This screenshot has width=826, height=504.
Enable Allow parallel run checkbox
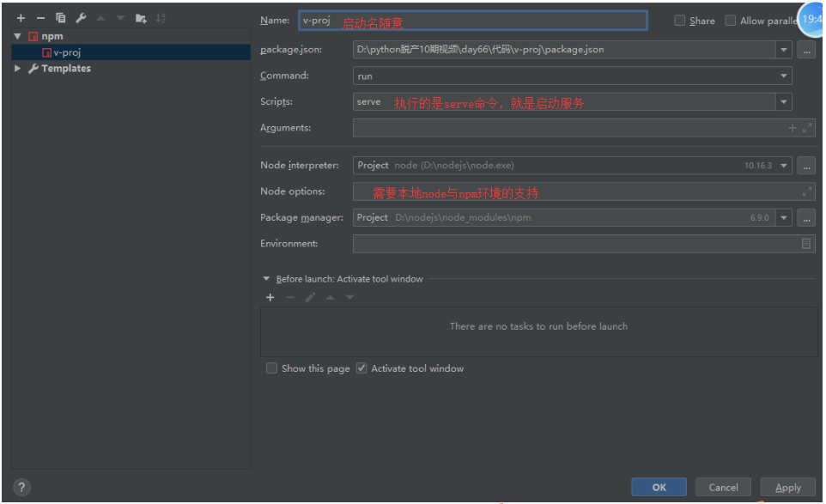click(731, 21)
